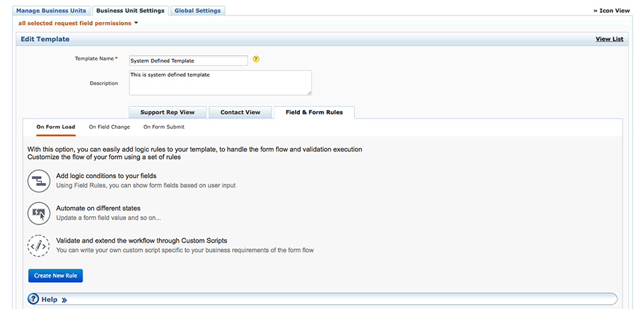Select the On Form Load sub-tab
Image resolution: width=644 pixels, height=309 pixels.
click(56, 127)
